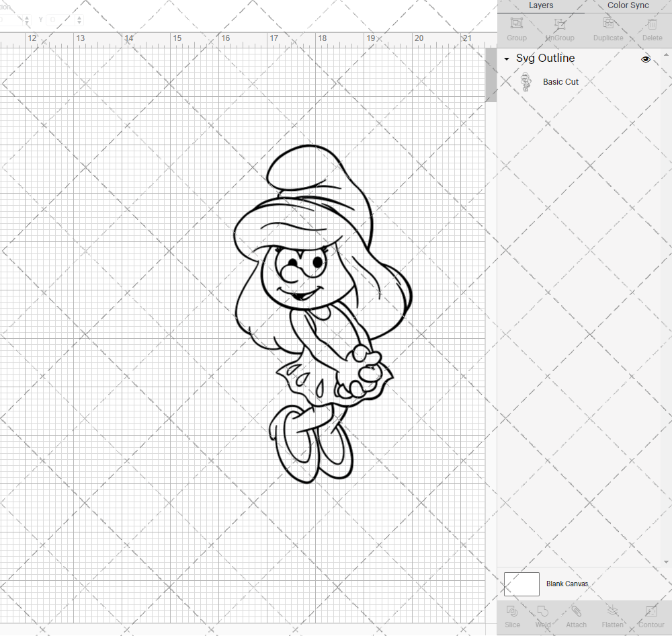Hide the Svg Outline layer with eye icon

pyautogui.click(x=645, y=59)
